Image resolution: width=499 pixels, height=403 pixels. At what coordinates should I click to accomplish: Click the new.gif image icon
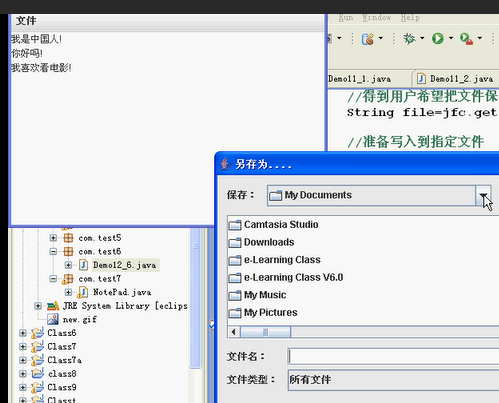tap(53, 319)
